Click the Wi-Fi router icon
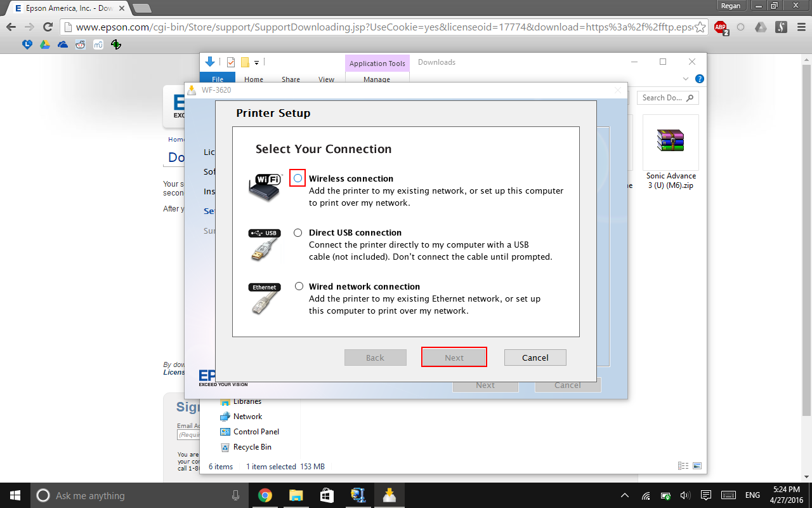Screen dimensions: 812x508 tap(265, 187)
